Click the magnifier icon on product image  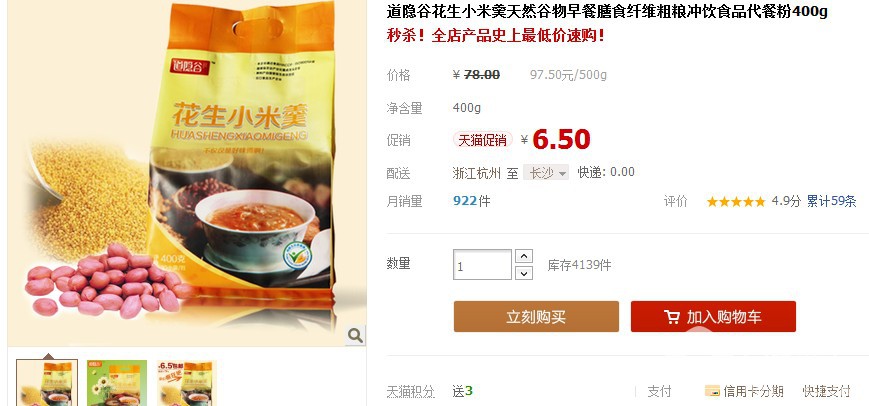(x=355, y=335)
